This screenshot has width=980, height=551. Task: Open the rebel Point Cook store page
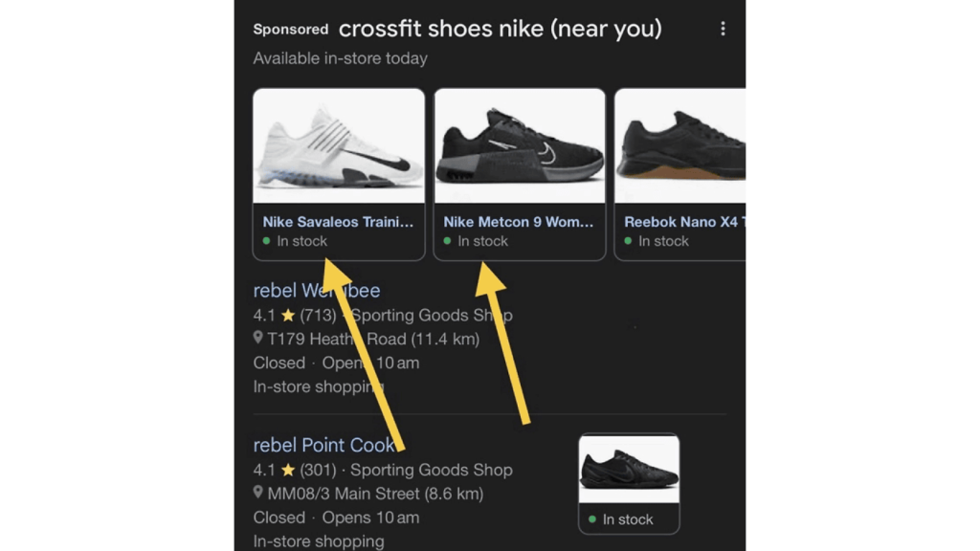click(325, 445)
